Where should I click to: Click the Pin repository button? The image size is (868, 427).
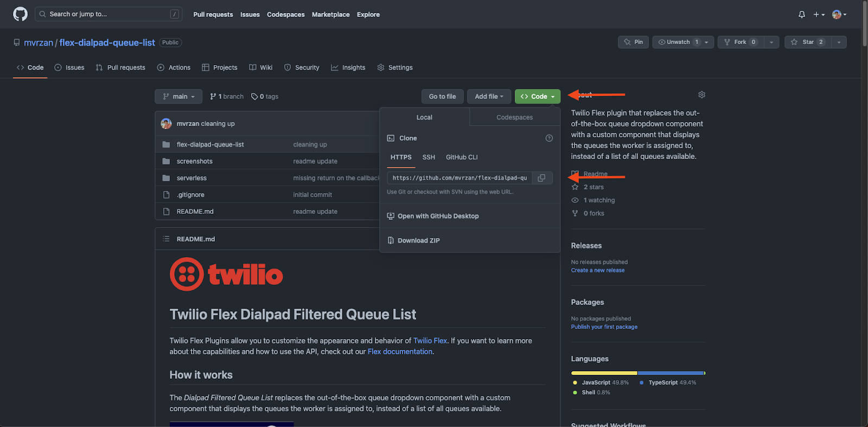[x=633, y=42]
